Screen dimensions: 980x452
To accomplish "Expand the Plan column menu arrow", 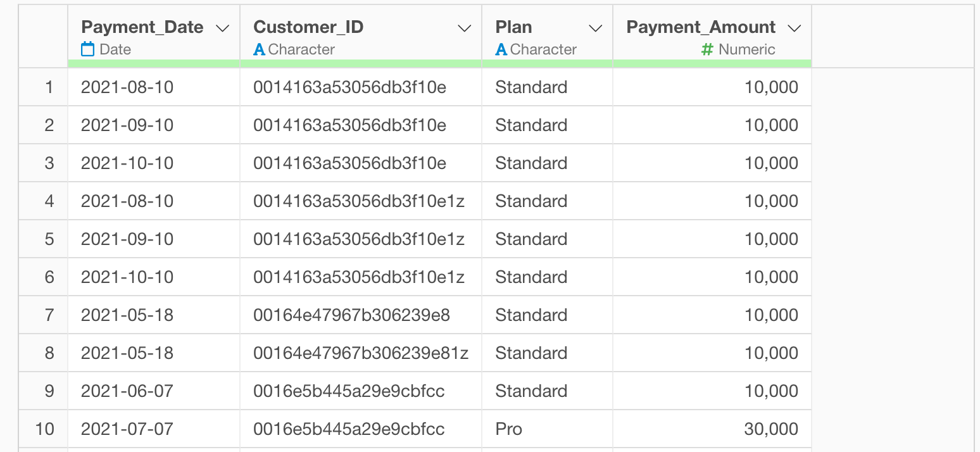I will (x=595, y=28).
